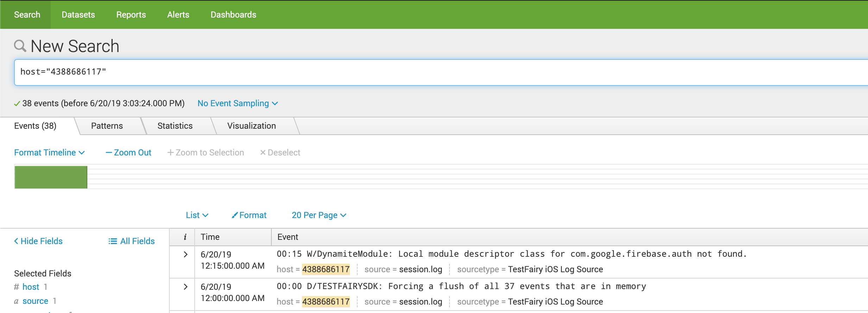The height and width of the screenshot is (313, 868).
Task: Click the All Fields list icon
Action: [x=113, y=241]
